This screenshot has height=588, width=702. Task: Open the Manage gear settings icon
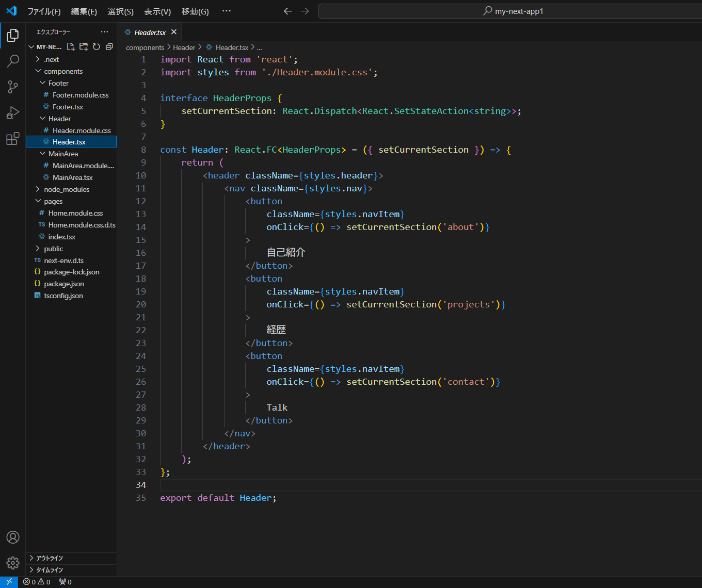coord(13,563)
